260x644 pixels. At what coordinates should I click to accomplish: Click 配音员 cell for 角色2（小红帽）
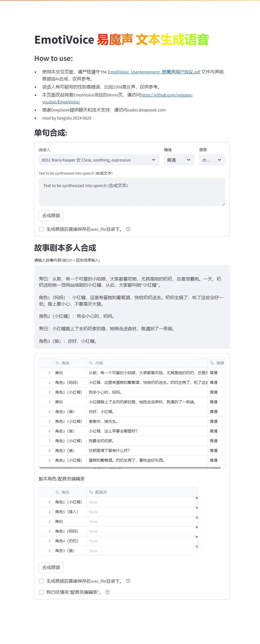tap(142, 502)
